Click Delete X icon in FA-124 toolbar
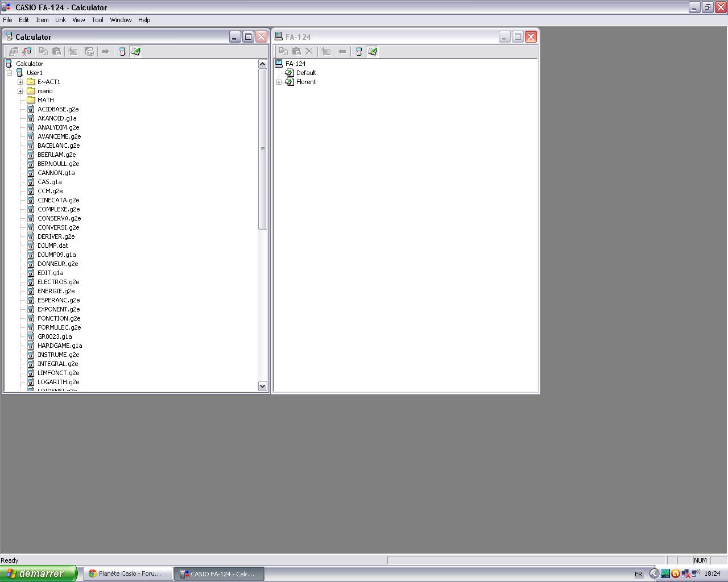The height and width of the screenshot is (582, 728). 309,51
